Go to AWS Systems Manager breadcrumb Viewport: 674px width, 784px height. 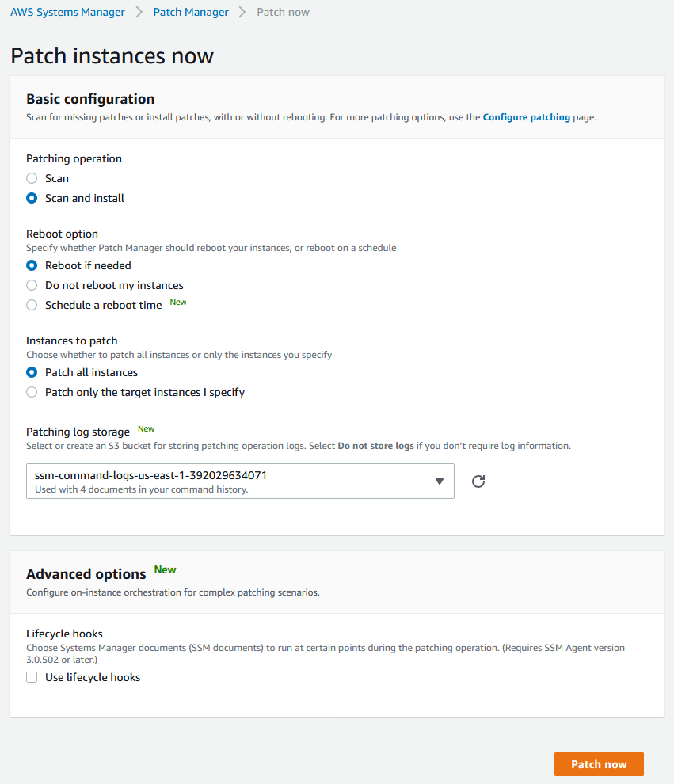coord(67,12)
